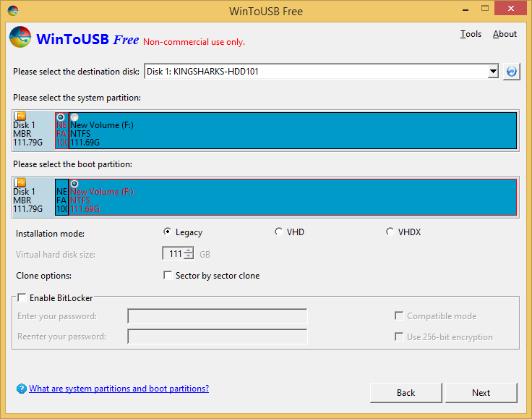Open the About menu
The height and width of the screenshot is (419, 532).
(505, 34)
